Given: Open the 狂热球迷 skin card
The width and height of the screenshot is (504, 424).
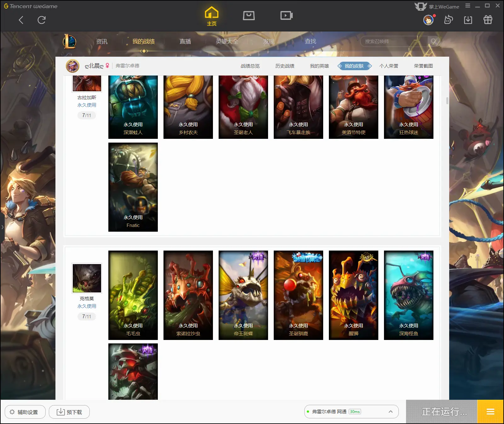Looking at the screenshot, I should tap(409, 107).
